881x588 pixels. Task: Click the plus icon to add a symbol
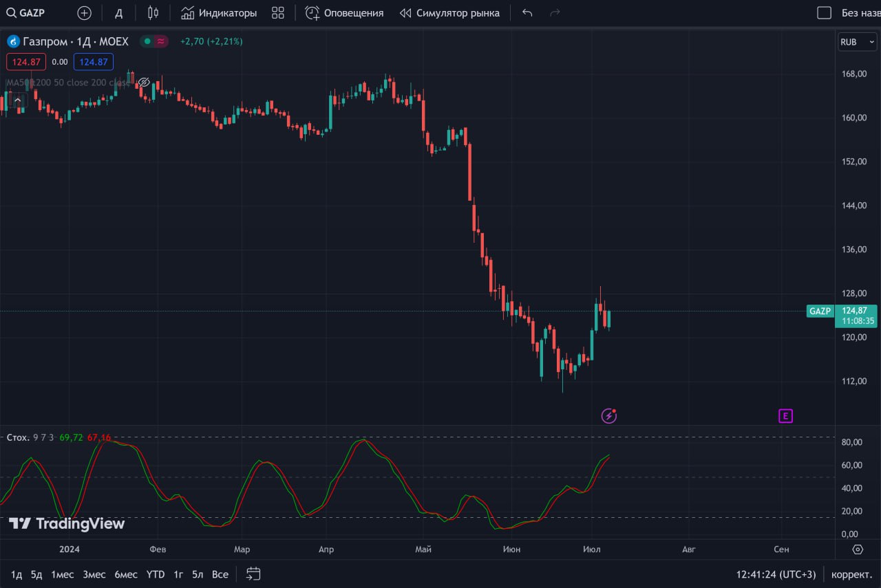pos(84,12)
